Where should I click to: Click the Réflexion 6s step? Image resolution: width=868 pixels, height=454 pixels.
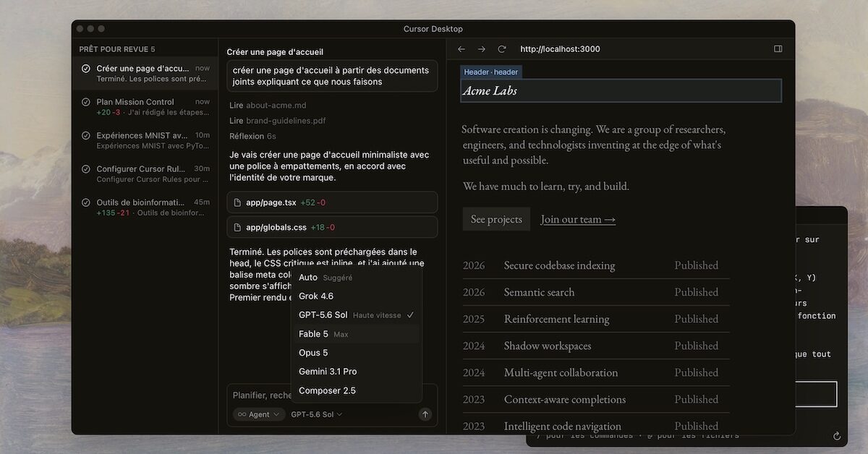[x=252, y=136]
